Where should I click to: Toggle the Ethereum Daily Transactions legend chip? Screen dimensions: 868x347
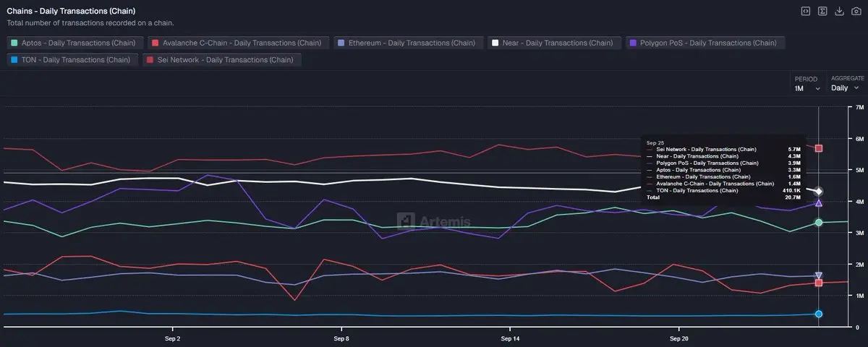pyautogui.click(x=407, y=43)
